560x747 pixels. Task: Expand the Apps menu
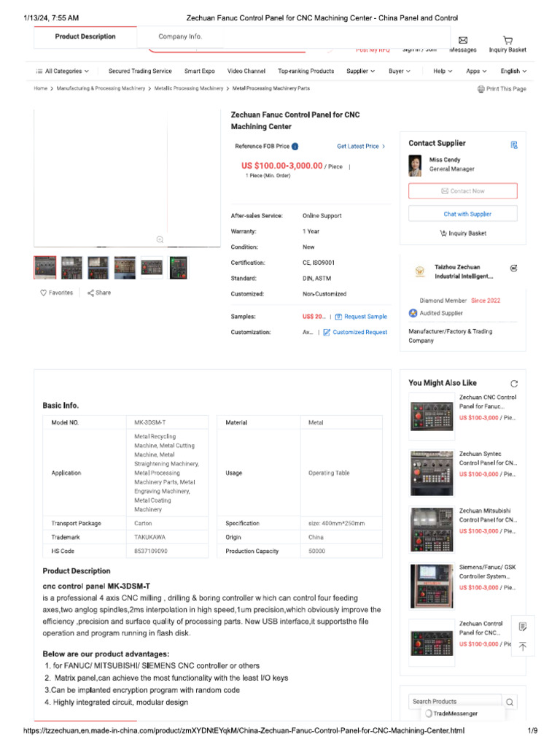[476, 71]
